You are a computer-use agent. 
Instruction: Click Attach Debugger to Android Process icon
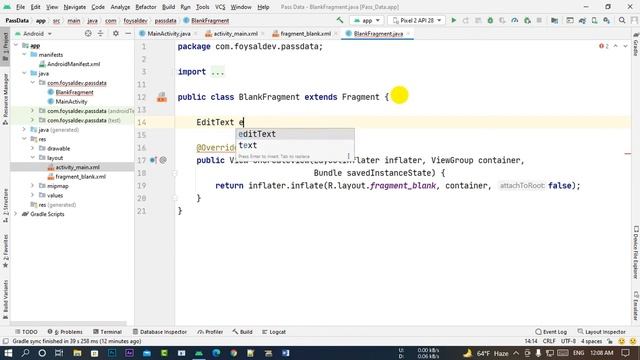tap(527, 20)
